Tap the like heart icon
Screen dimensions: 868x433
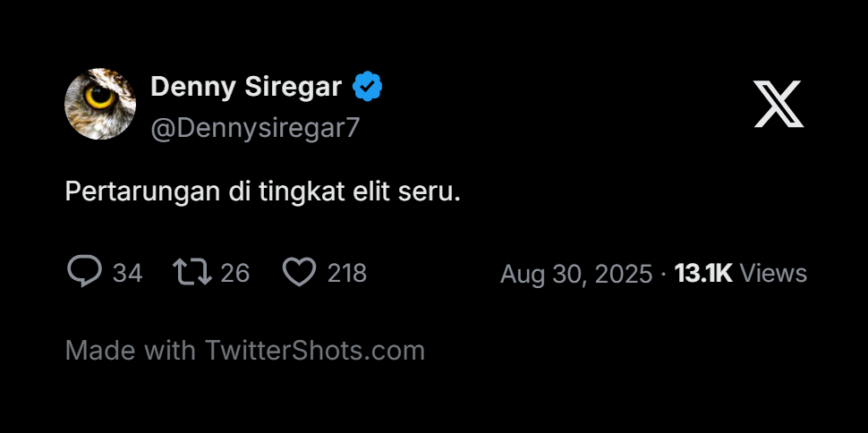pyautogui.click(x=299, y=272)
